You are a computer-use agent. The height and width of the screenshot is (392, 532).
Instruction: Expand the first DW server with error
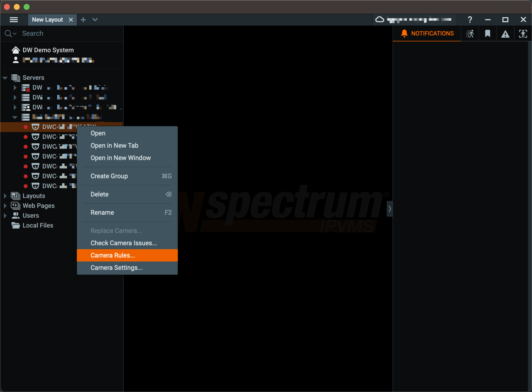point(15,88)
